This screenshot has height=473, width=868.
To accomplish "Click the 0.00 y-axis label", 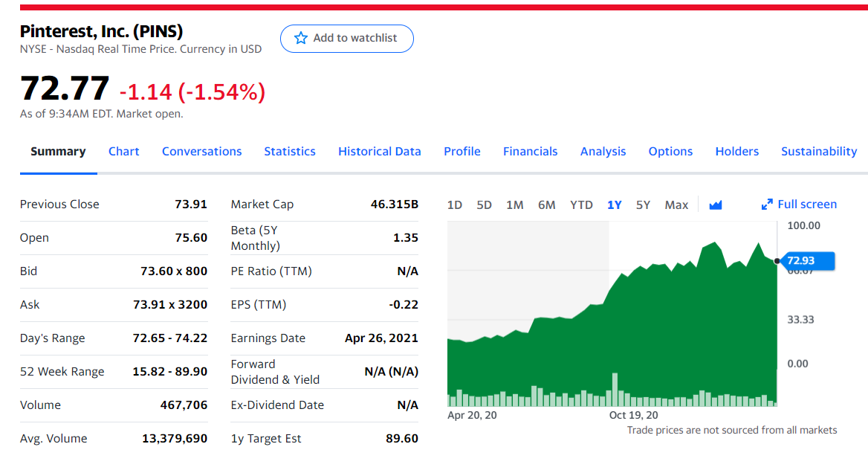I will 797,364.
